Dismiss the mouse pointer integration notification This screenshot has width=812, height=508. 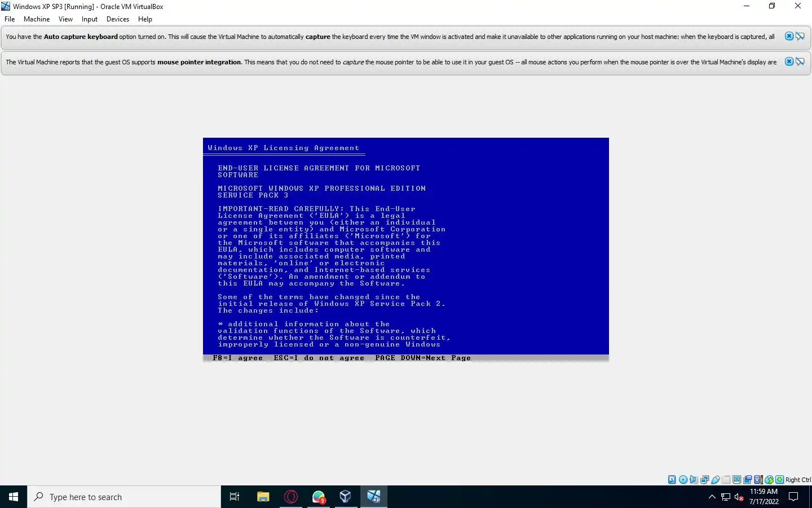pyautogui.click(x=789, y=62)
